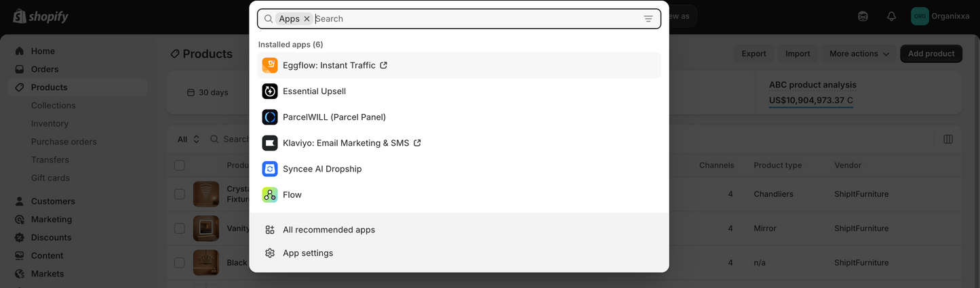Click the Export button
This screenshot has width=980, height=288.
coord(753,54)
